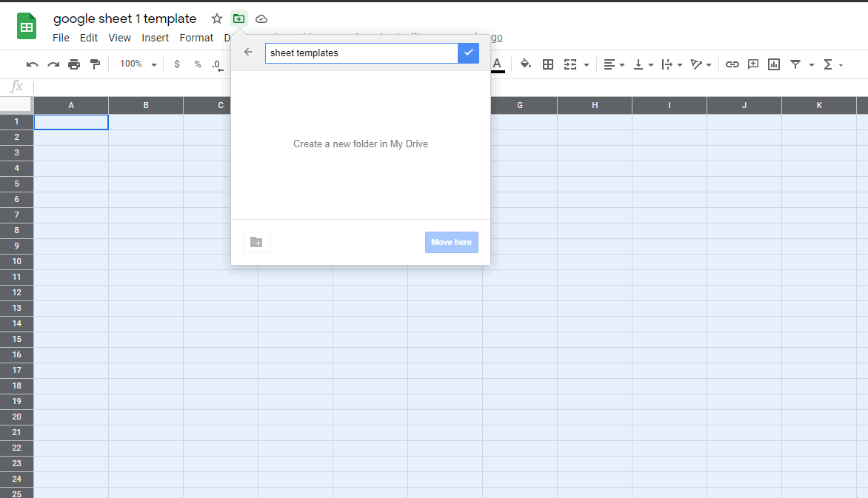The image size is (868, 498).
Task: Rename the document title google sheet 1 template
Action: [x=124, y=18]
